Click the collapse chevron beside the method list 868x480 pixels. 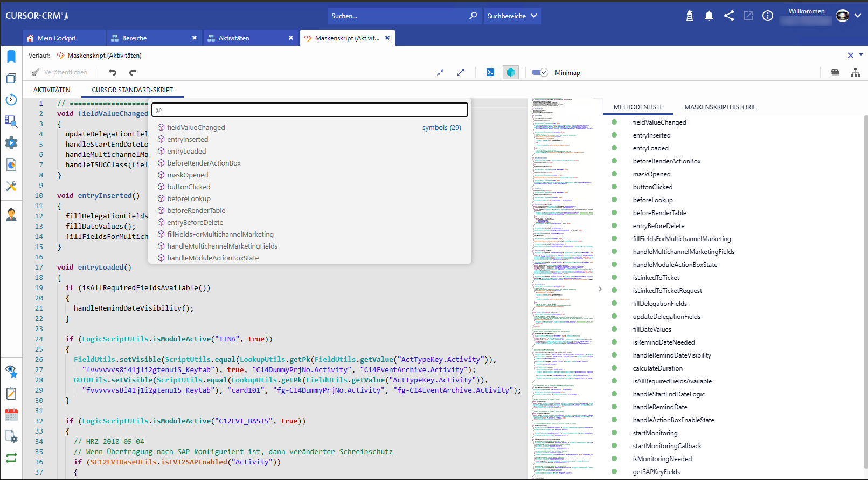pos(600,289)
